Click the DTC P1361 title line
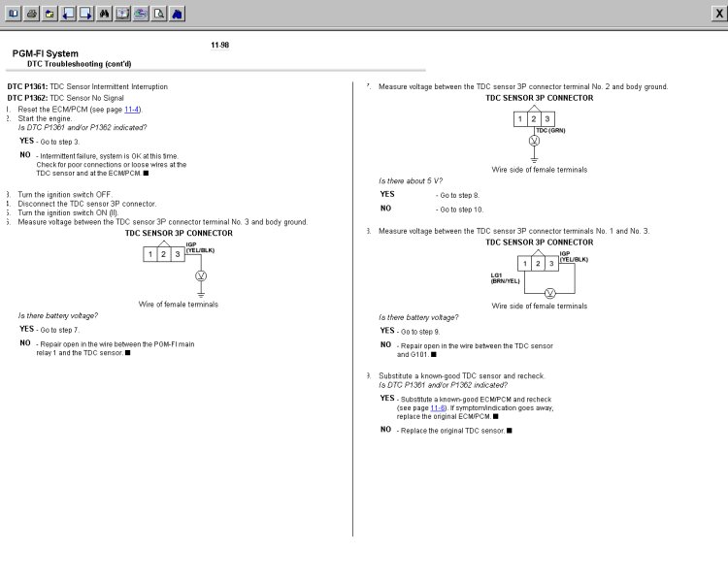This screenshot has height=582, width=728. (x=87, y=86)
